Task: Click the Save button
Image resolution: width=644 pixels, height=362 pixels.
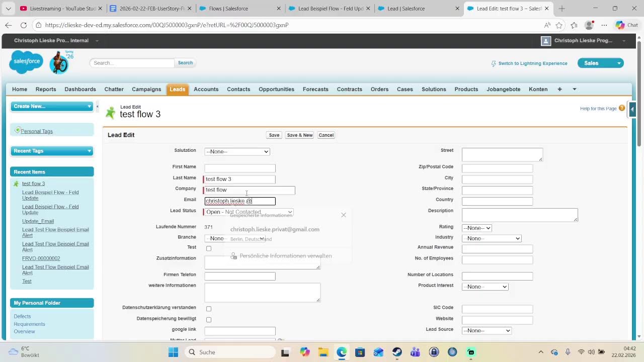Action: [274, 135]
